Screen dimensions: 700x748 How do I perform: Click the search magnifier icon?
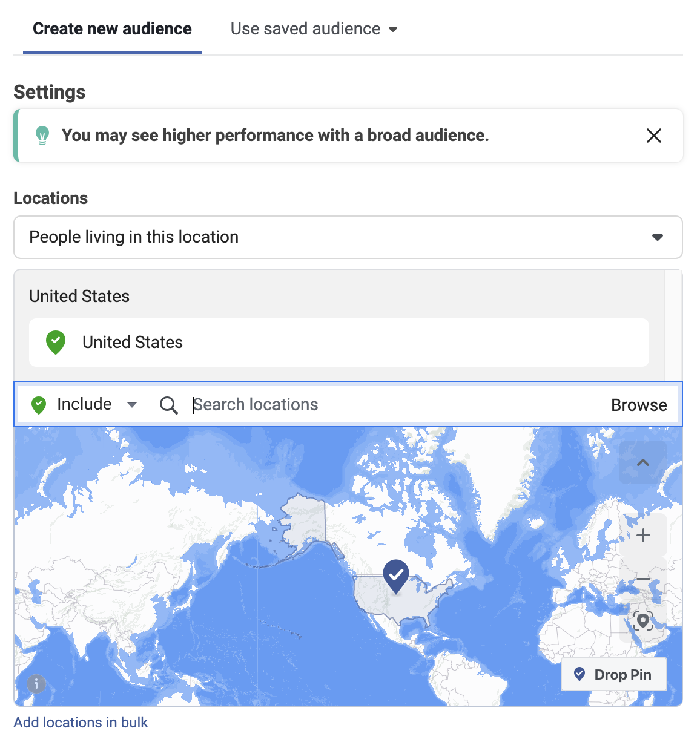pos(168,405)
